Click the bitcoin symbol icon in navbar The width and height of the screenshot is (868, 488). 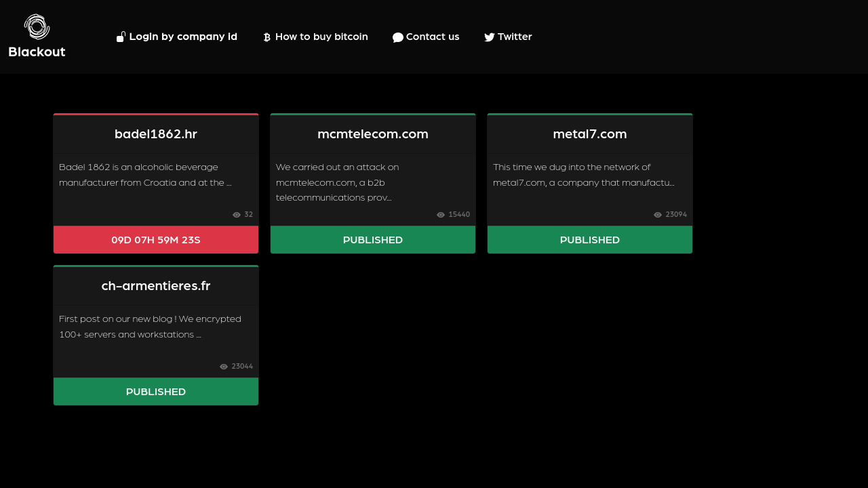click(x=267, y=37)
